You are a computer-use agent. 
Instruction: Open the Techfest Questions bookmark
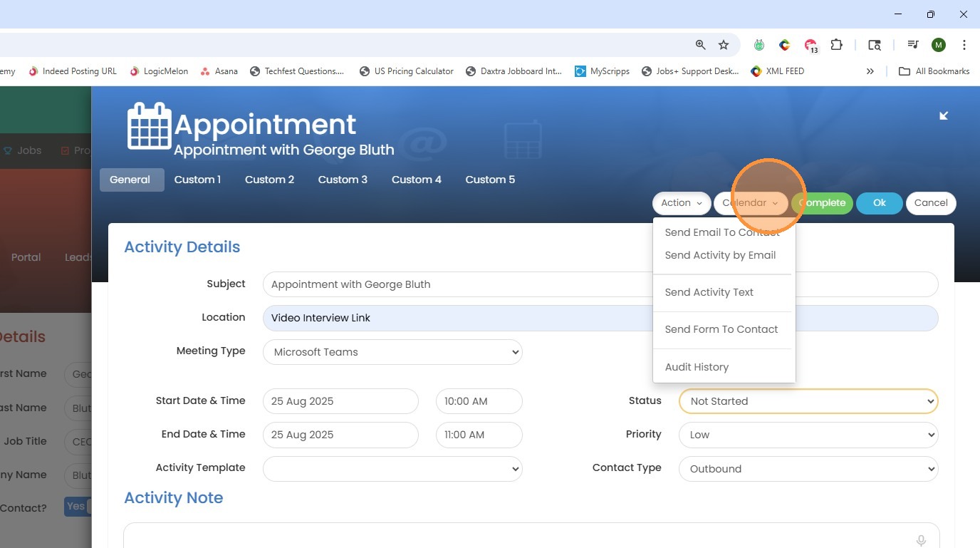(297, 71)
